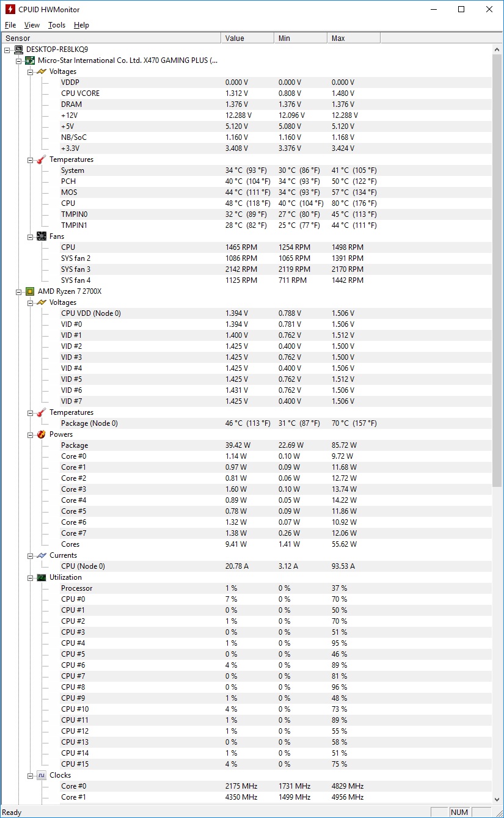Select the CPU VCORE voltage row
The image size is (504, 818).
point(246,93)
